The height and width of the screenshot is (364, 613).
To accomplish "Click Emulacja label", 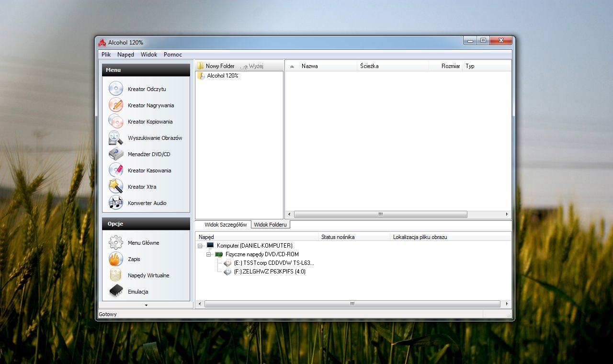I will coord(138,292).
